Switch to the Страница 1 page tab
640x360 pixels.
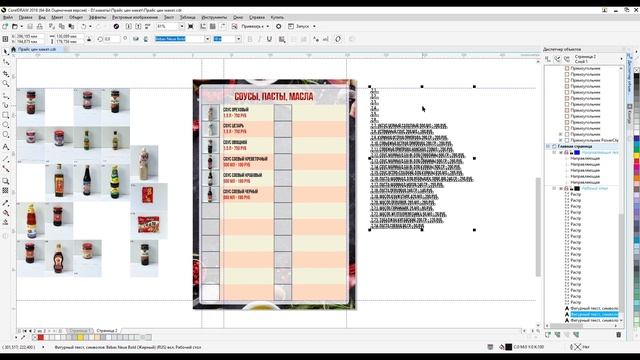pyautogui.click(x=79, y=330)
